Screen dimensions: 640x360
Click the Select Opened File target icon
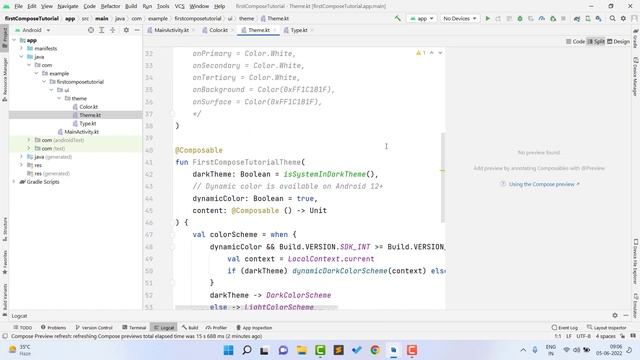point(91,30)
